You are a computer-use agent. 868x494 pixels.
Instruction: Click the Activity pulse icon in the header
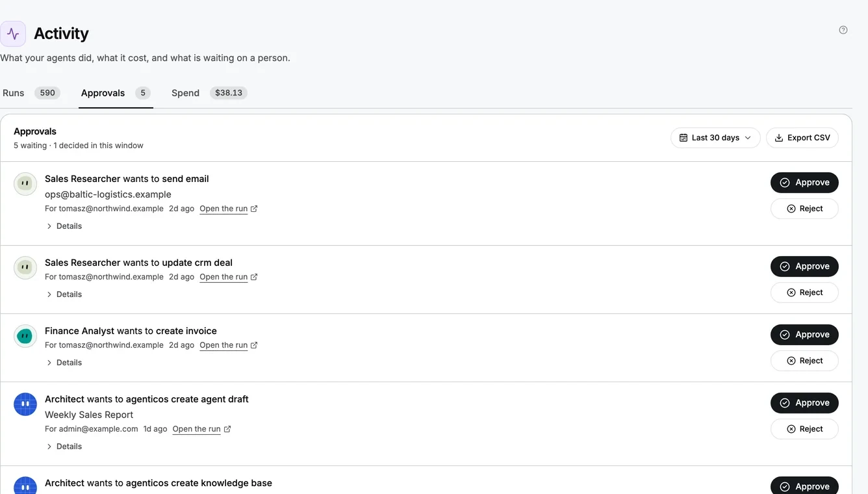point(13,34)
